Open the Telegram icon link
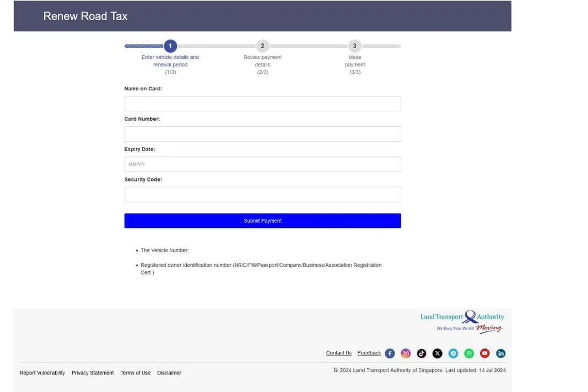Screen dimensions: 588x392 [x=453, y=353]
